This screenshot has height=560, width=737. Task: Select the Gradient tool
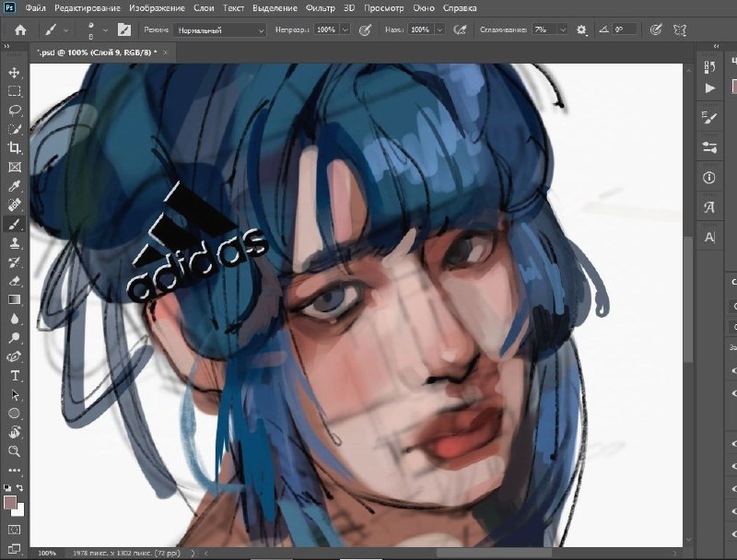pyautogui.click(x=14, y=299)
